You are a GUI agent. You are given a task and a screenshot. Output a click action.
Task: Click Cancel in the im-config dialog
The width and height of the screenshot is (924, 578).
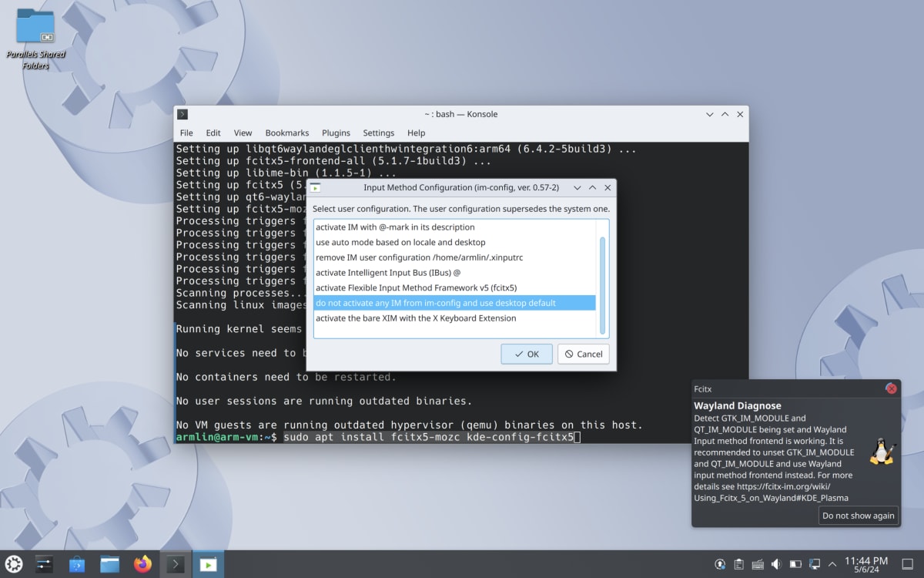coord(584,355)
